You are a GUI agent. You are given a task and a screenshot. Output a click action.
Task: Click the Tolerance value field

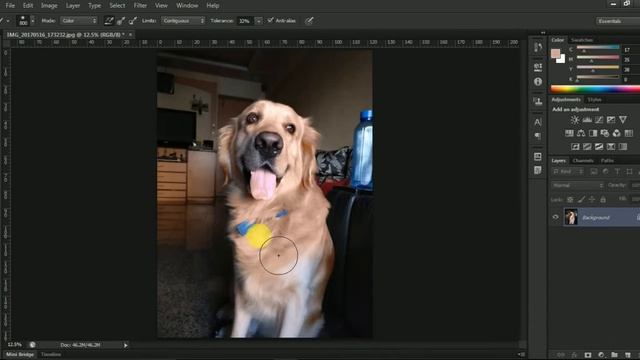coord(244,20)
